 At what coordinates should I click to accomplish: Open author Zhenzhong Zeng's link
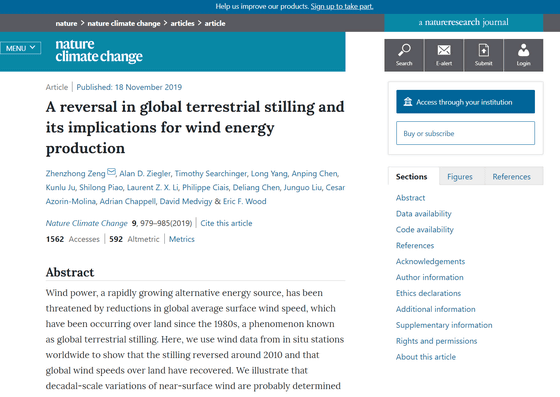75,174
